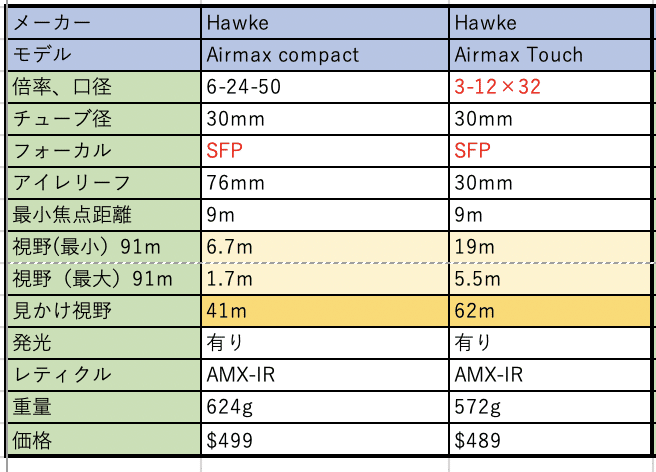Viewport: 656px width, 472px height.
Task: Click the 6-24-50 magnification cell
Action: (324, 86)
